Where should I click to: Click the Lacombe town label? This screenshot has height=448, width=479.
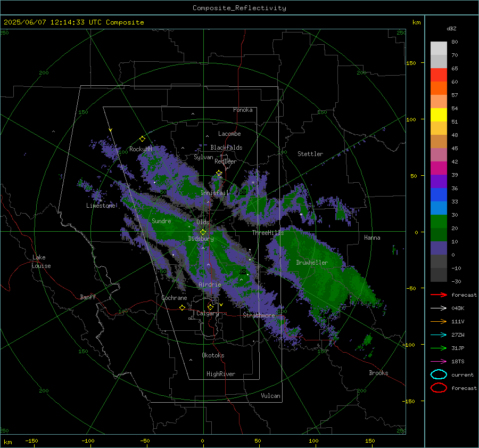pyautogui.click(x=229, y=134)
